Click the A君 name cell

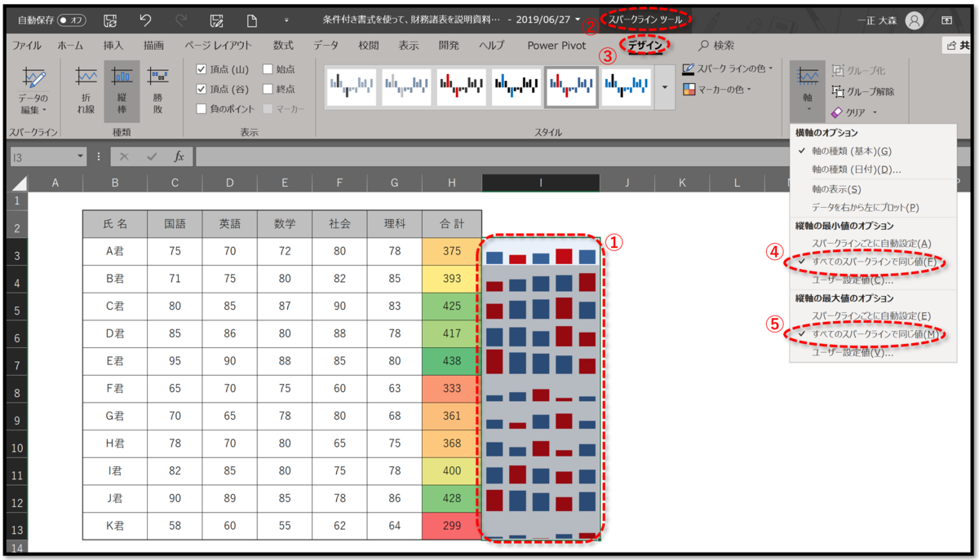[115, 252]
